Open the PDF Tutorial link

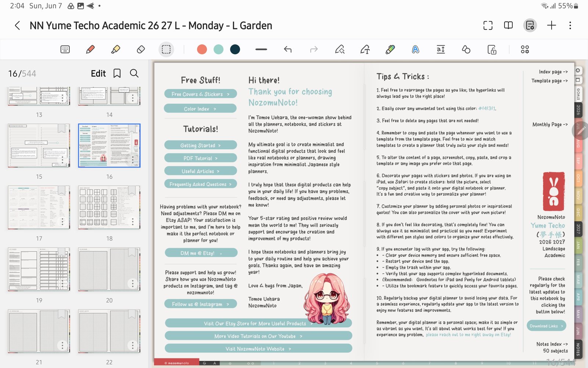click(x=200, y=158)
